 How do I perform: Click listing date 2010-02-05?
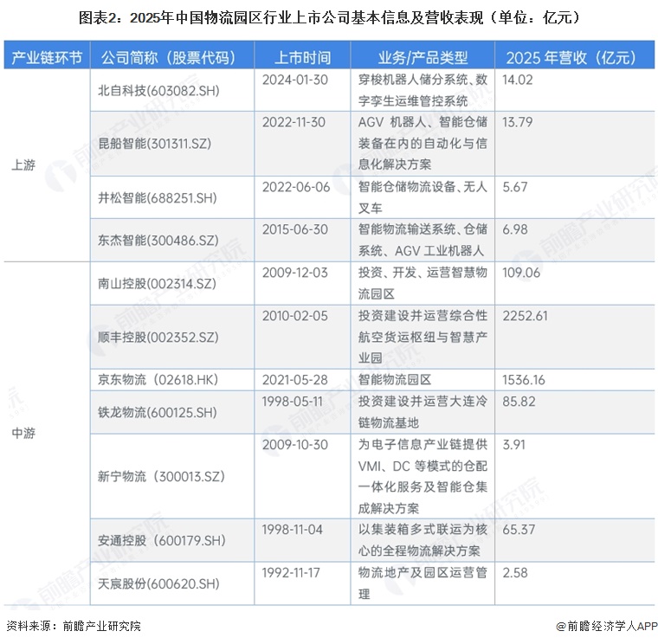coord(295,316)
